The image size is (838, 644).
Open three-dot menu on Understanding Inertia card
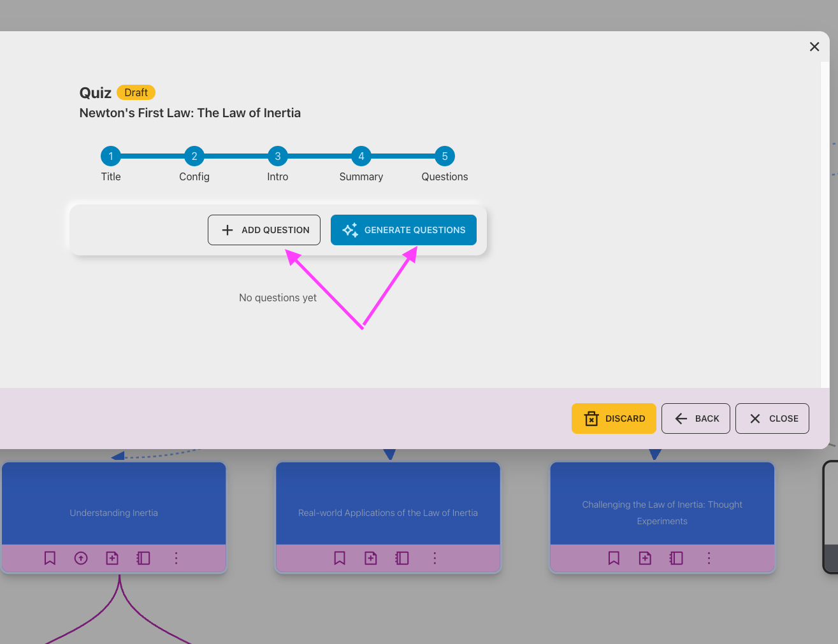(177, 558)
